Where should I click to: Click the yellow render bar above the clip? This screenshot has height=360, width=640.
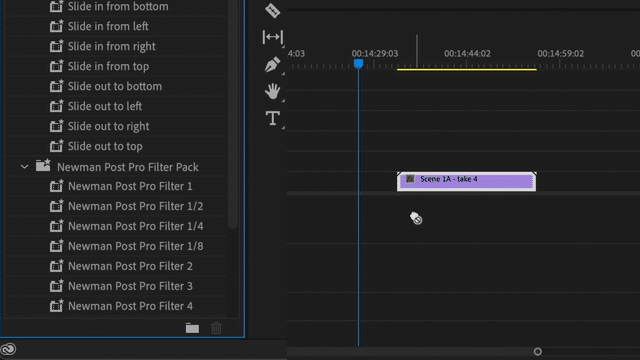467,69
